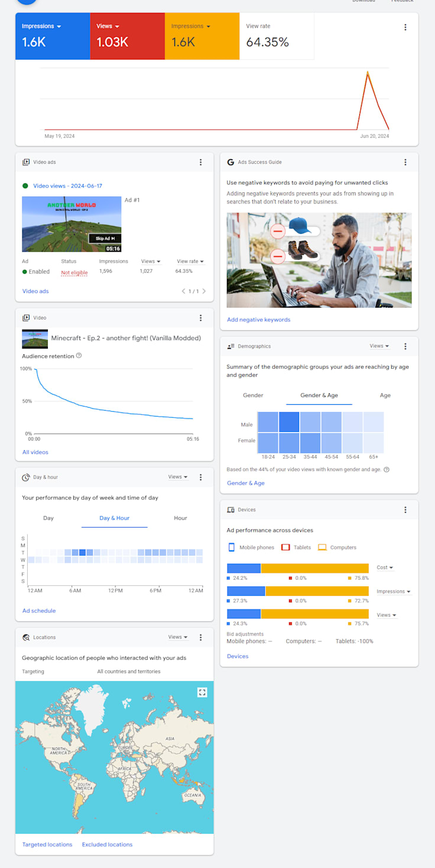This screenshot has width=435, height=868.
Task: Click the View rate 64.35% metric tile
Action: click(x=277, y=36)
